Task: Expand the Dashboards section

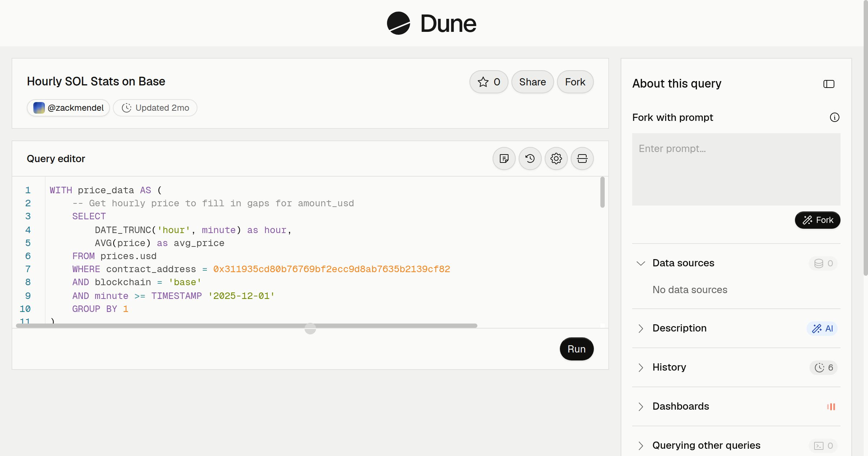Action: point(641,406)
